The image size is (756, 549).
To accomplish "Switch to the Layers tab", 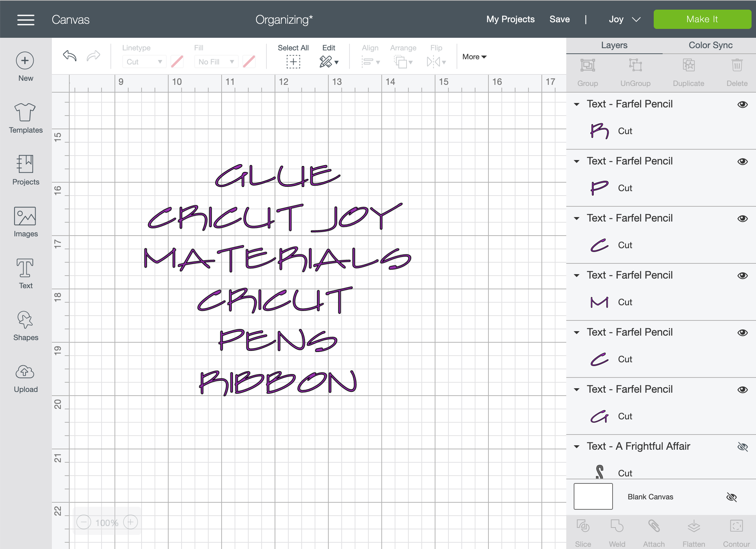I will pyautogui.click(x=614, y=45).
